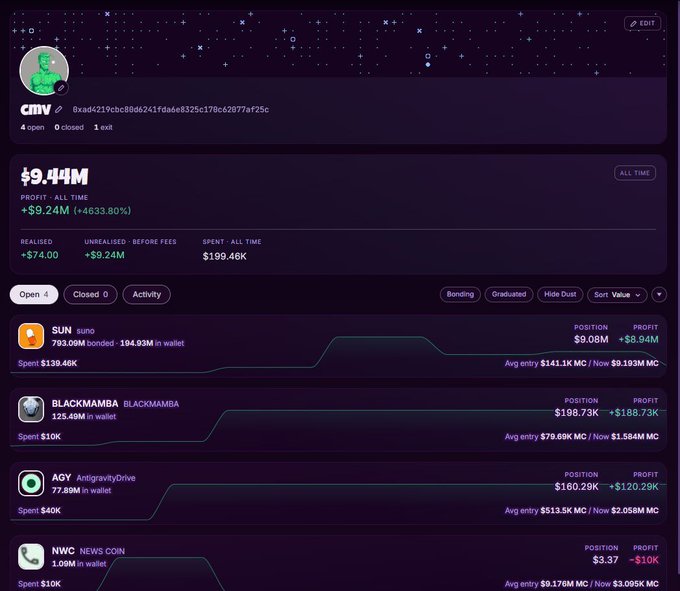Click SUN Spent $139.46K label
The height and width of the screenshot is (591, 680).
(x=48, y=363)
